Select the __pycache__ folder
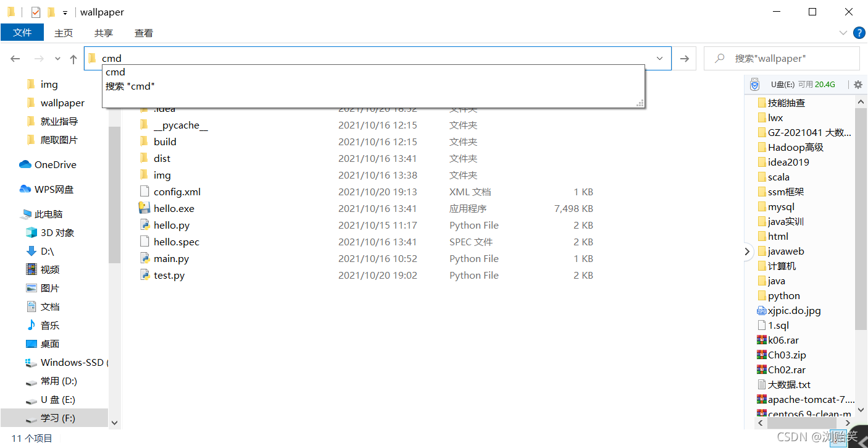 (x=181, y=125)
